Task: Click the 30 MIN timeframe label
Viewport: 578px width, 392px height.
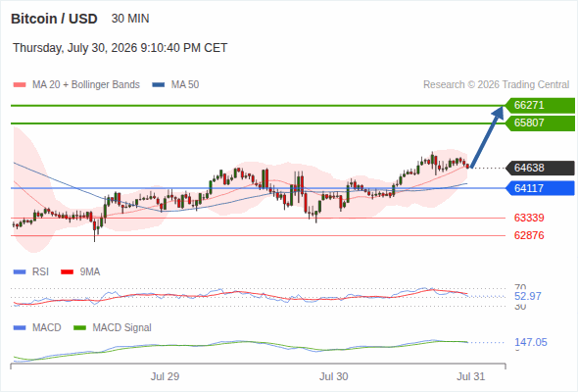Action: (x=130, y=19)
